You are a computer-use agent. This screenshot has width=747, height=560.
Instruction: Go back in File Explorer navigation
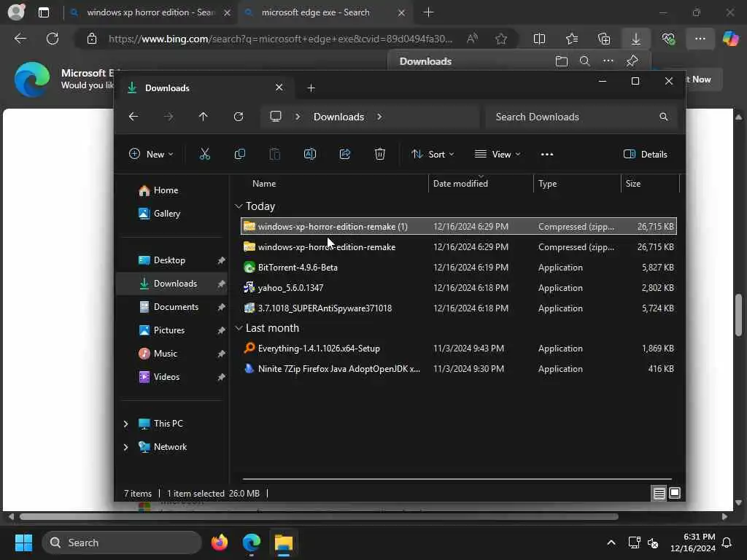click(133, 117)
